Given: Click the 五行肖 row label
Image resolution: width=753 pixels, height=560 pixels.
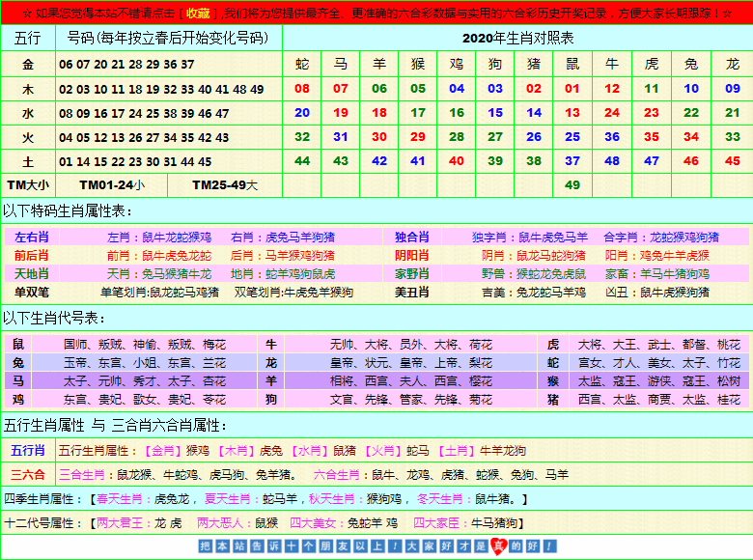Looking at the screenshot, I should [28, 451].
